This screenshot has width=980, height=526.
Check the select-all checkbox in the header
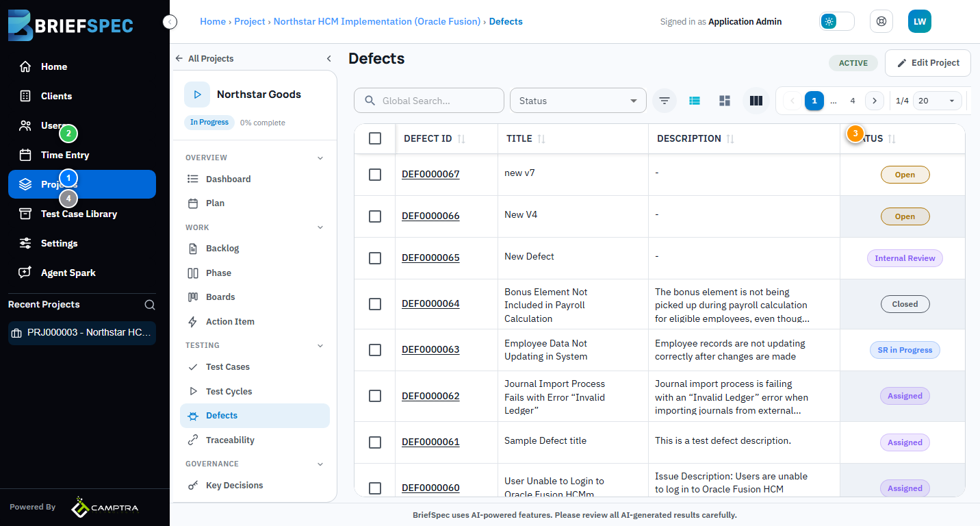[375, 138]
